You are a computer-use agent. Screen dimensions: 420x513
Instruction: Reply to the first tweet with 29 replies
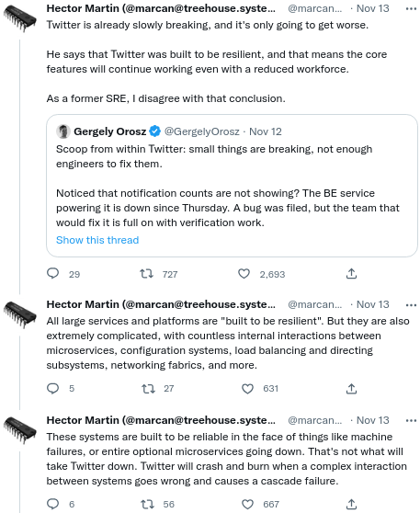[x=53, y=274]
